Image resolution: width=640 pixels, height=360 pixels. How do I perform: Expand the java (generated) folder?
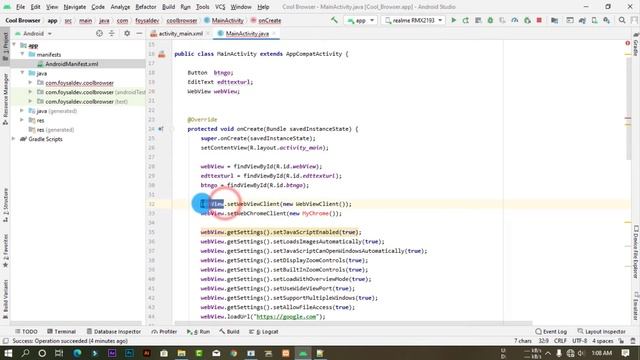pyautogui.click(x=22, y=111)
